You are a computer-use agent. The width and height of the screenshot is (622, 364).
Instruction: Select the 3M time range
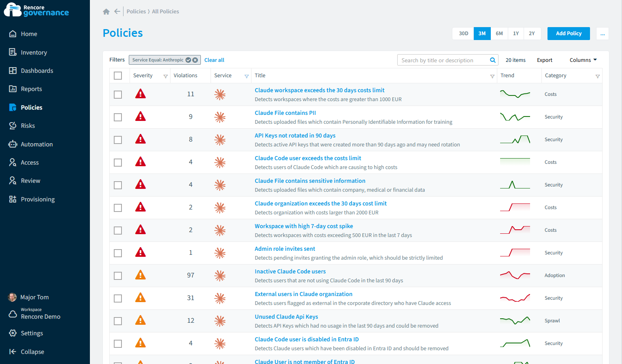482,34
